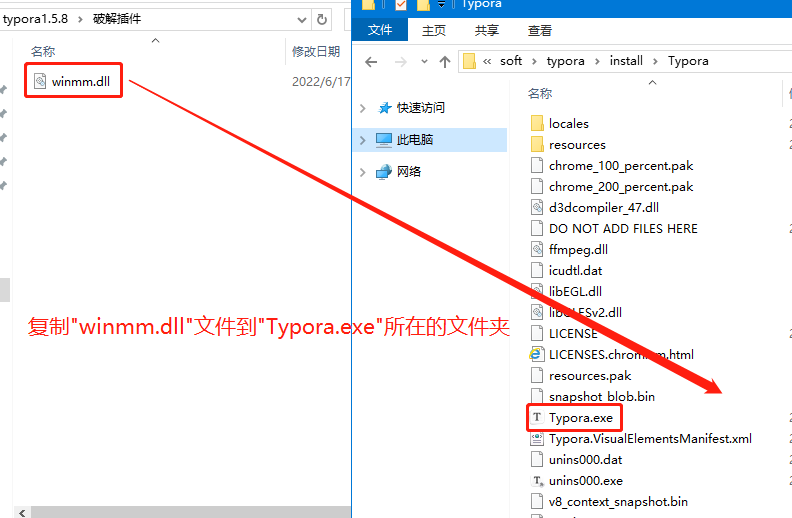
Task: Open the 共享 ribbon tab
Action: click(487, 31)
